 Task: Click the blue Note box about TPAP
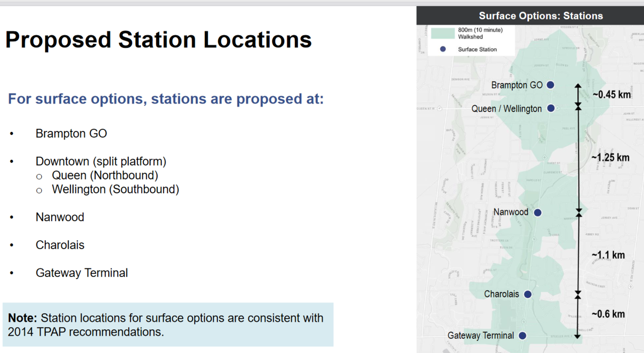[x=168, y=325]
